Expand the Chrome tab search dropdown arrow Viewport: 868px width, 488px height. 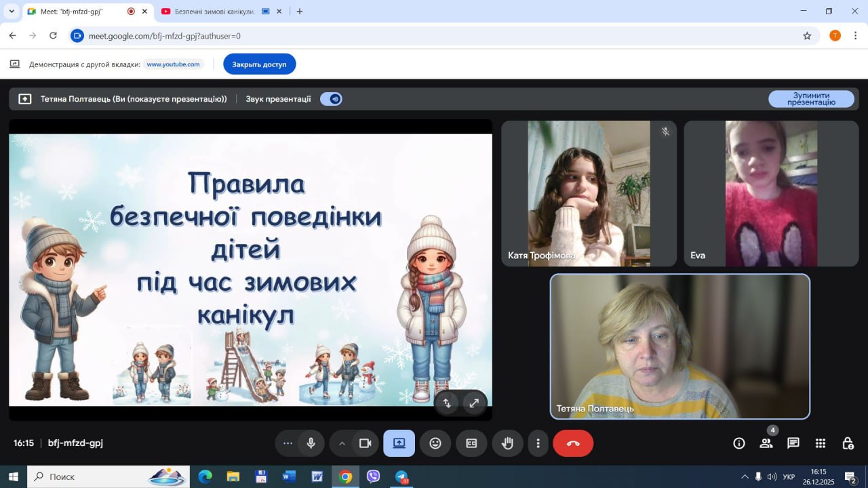(12, 12)
